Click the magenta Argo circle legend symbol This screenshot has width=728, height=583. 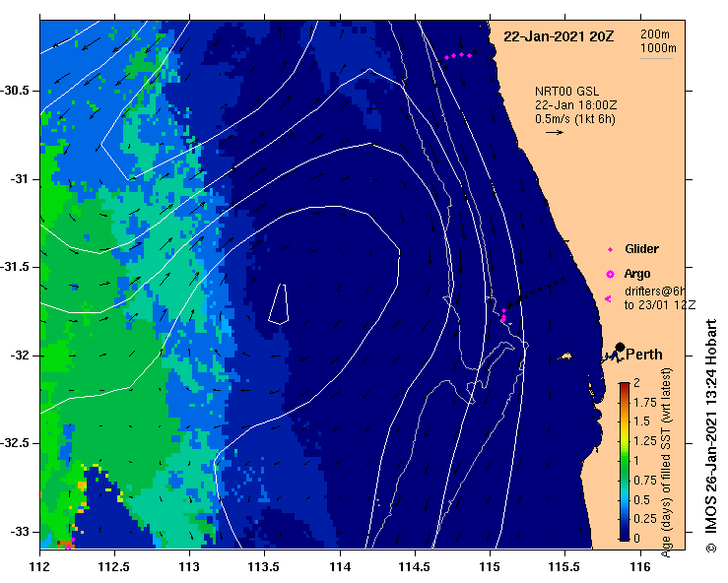[610, 275]
